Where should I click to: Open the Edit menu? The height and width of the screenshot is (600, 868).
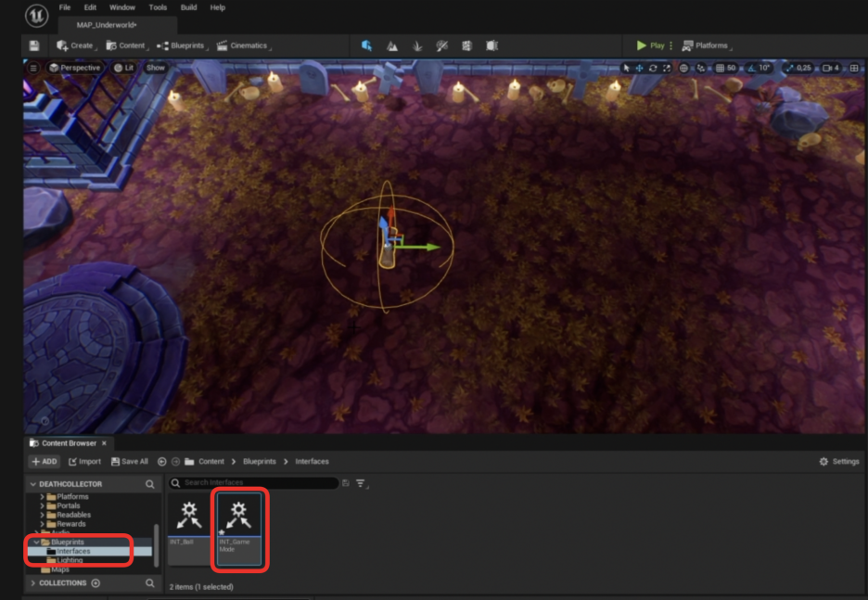90,7
